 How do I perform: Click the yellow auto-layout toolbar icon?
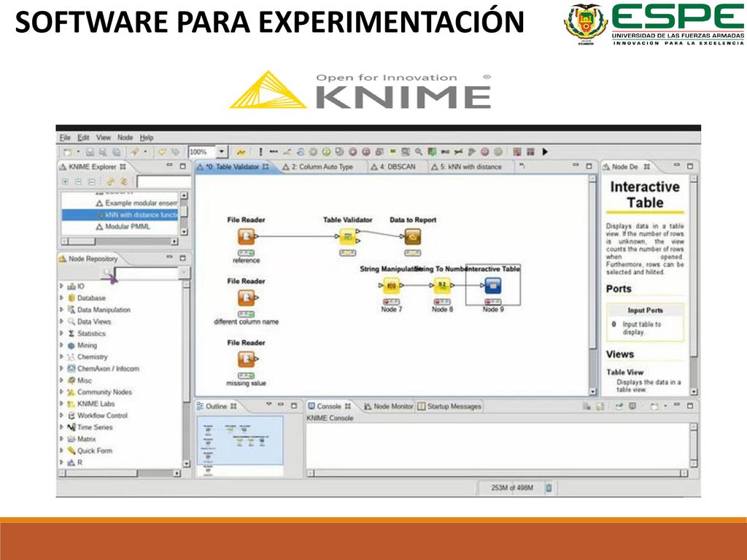coord(241,152)
